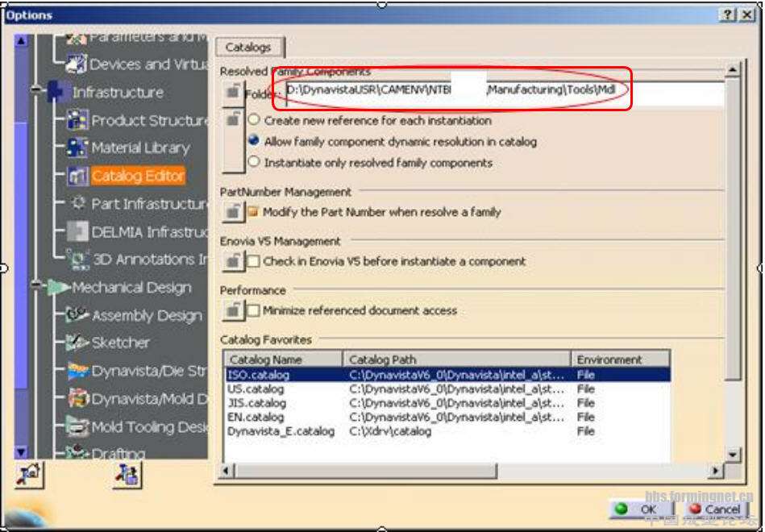
Task: Select Create new reference for each instantiation
Action: 254,120
